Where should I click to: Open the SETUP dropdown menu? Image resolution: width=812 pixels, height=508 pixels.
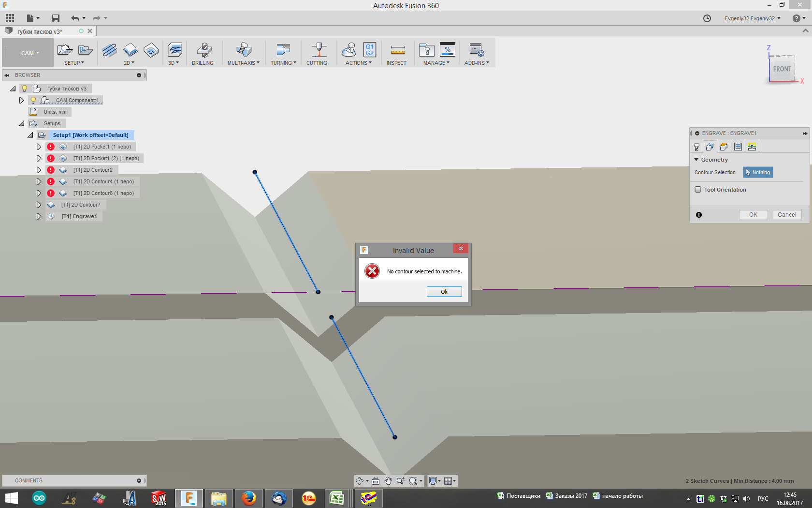coord(74,63)
